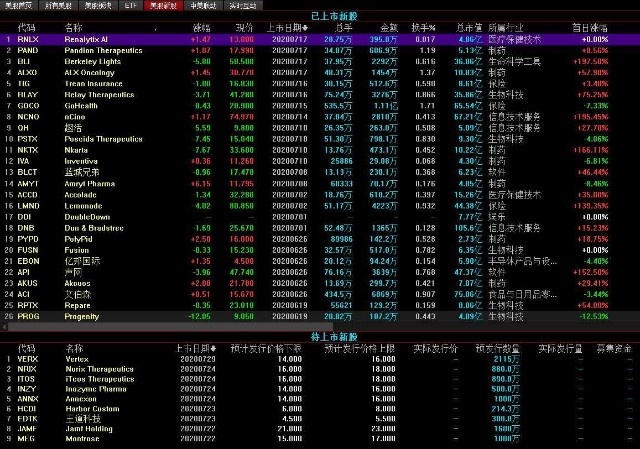The image size is (640, 449).
Task: Open Berkeley Lights stock name
Action: (93, 62)
